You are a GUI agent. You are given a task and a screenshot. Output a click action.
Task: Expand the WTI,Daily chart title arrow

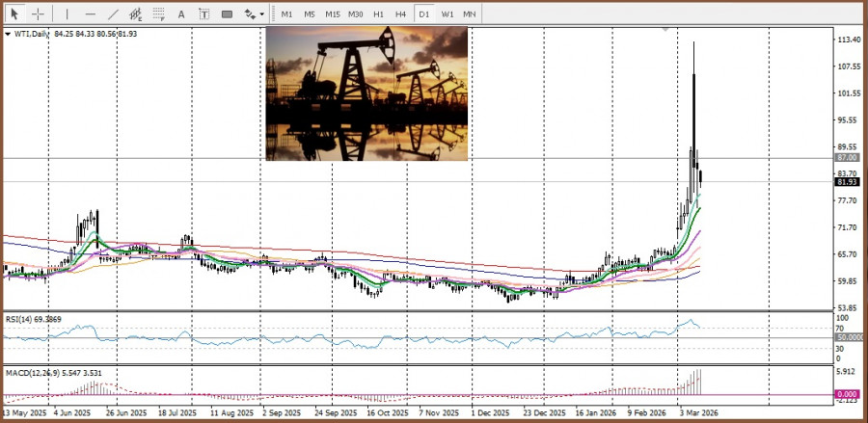point(8,34)
